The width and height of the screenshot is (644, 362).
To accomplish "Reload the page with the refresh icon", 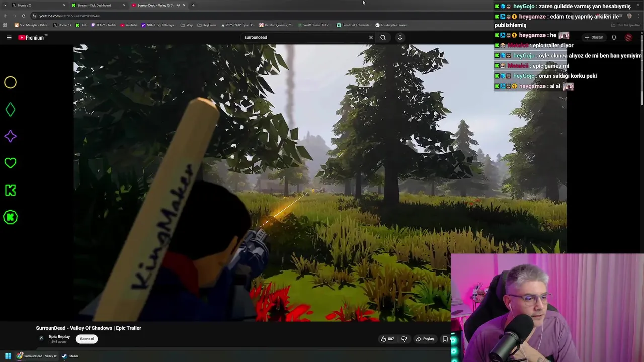I will [x=23, y=16].
